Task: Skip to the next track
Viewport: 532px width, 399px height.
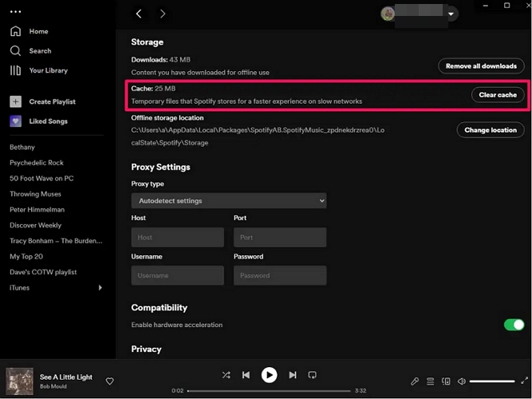Action: click(x=293, y=375)
